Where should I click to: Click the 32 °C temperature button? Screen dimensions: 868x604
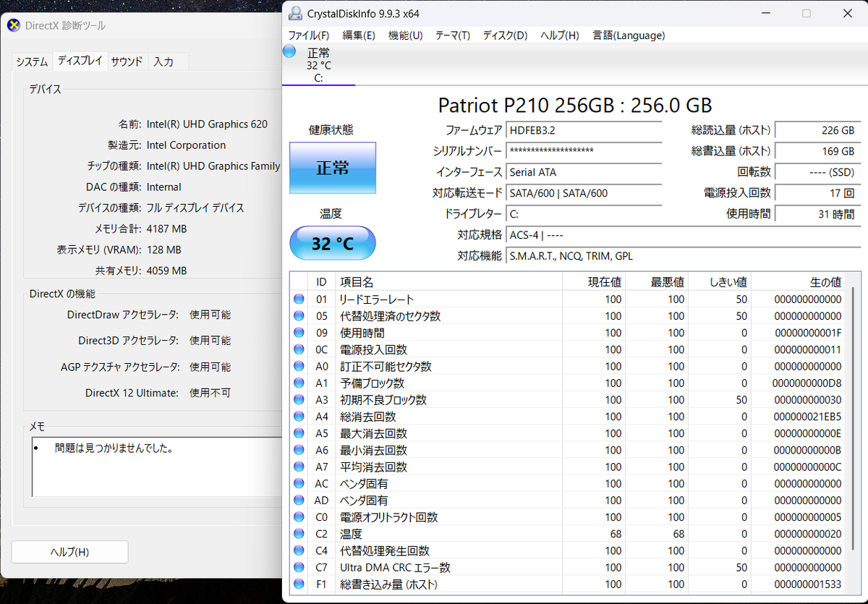coord(333,244)
